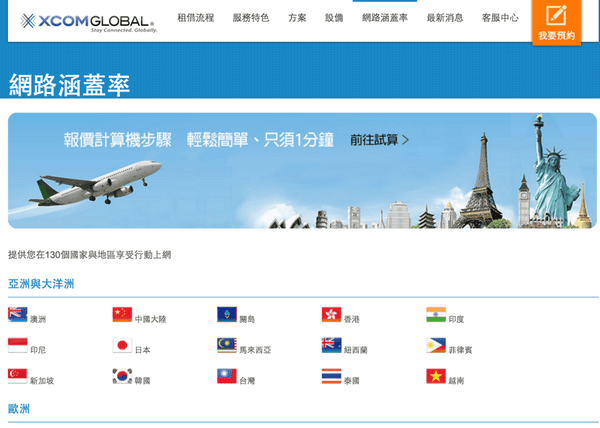Click the Taiwan flag icon

coord(227,377)
